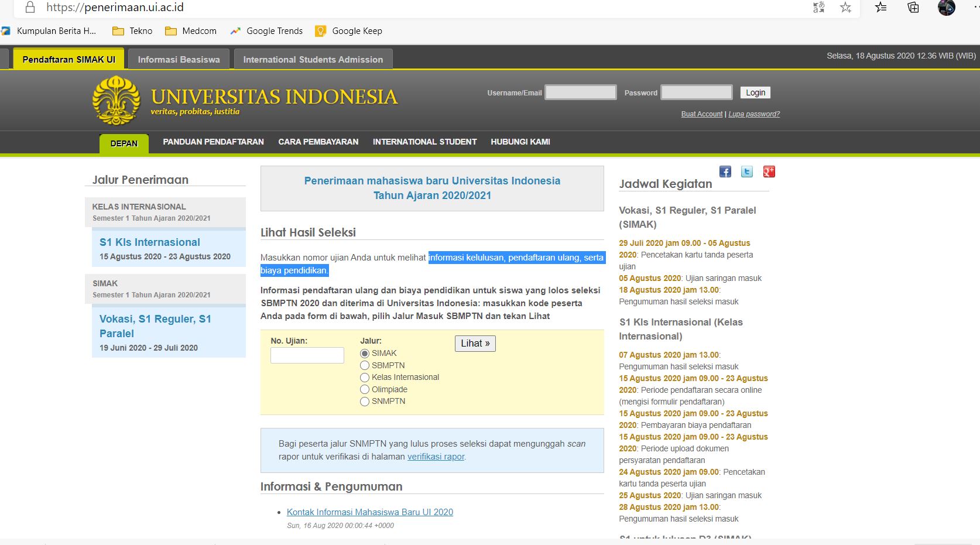Screen dimensions: 980x545
Task: Click the 'Lihat Hasil Seleksi' heading
Action: pyautogui.click(x=308, y=232)
